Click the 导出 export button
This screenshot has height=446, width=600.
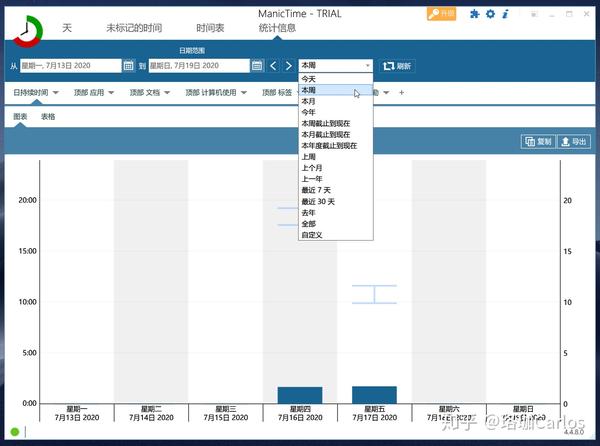coord(574,142)
